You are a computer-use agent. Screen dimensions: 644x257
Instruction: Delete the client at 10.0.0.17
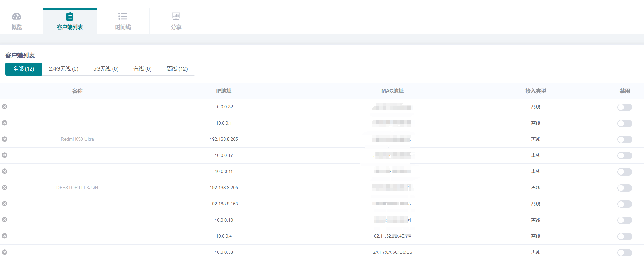coord(4,155)
